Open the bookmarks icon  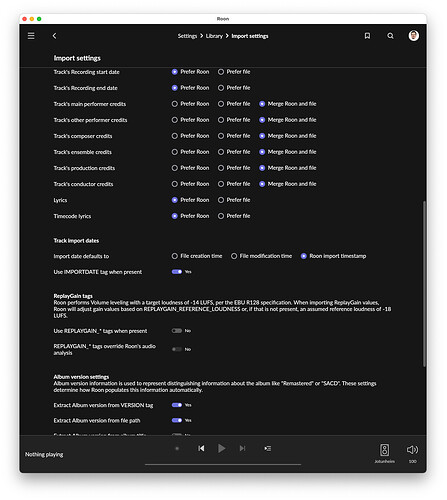(x=367, y=36)
